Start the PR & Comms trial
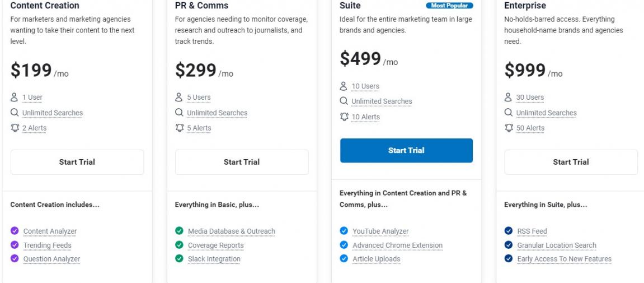This screenshot has width=644, height=283. click(x=242, y=162)
